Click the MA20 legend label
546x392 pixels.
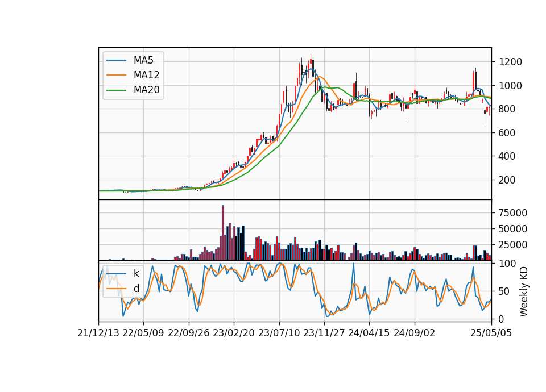pyautogui.click(x=146, y=90)
